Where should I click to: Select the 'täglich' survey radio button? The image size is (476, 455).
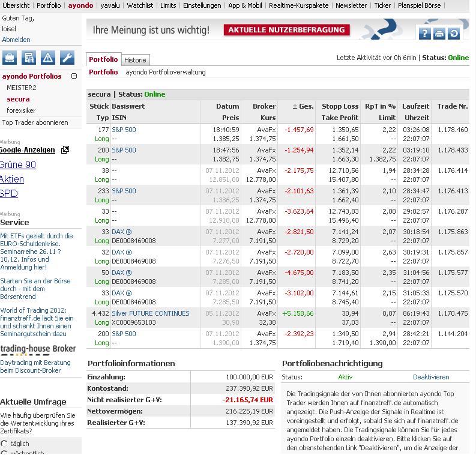pos(4,444)
